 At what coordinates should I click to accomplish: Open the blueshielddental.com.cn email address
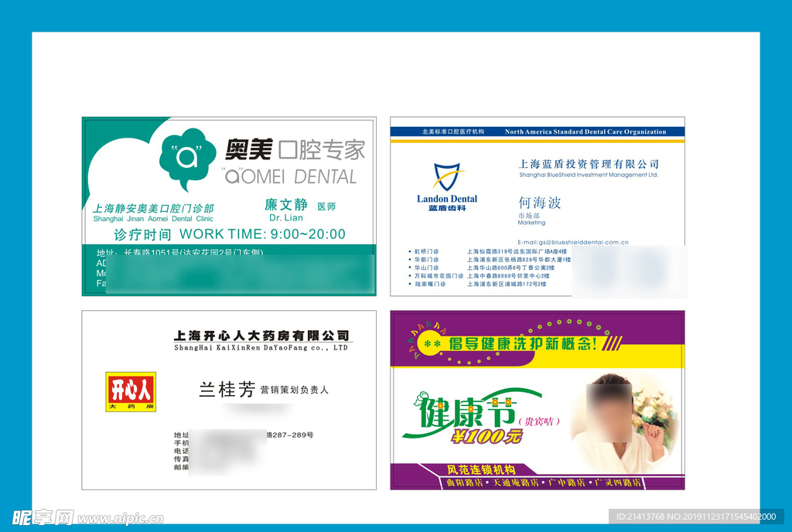point(572,242)
